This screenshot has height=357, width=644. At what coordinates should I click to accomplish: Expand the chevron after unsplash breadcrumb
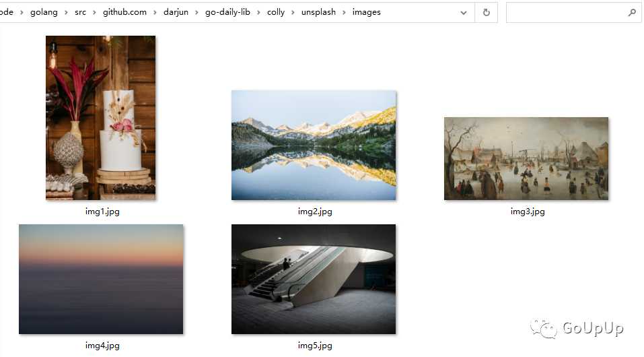point(344,12)
